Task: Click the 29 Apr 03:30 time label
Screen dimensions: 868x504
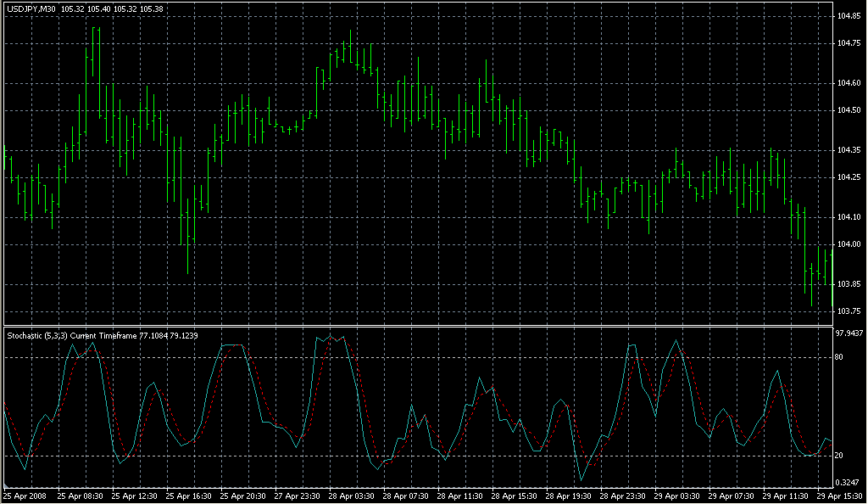Action: pyautogui.click(x=677, y=495)
